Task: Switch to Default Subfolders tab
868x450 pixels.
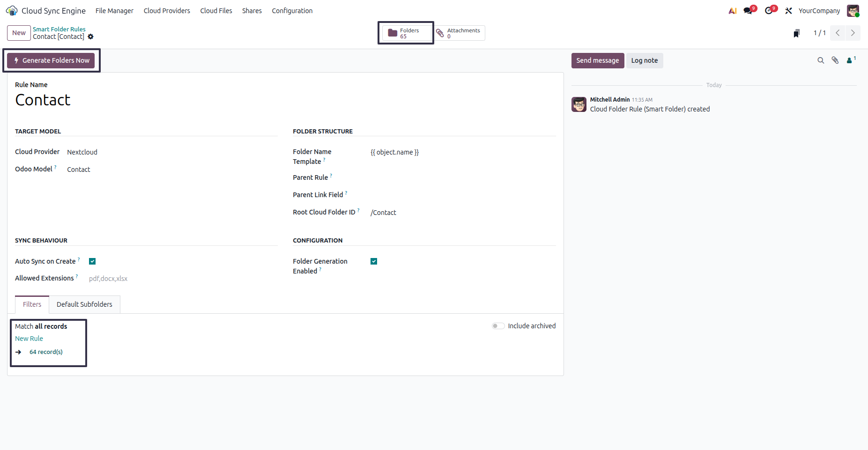Action: (84, 304)
